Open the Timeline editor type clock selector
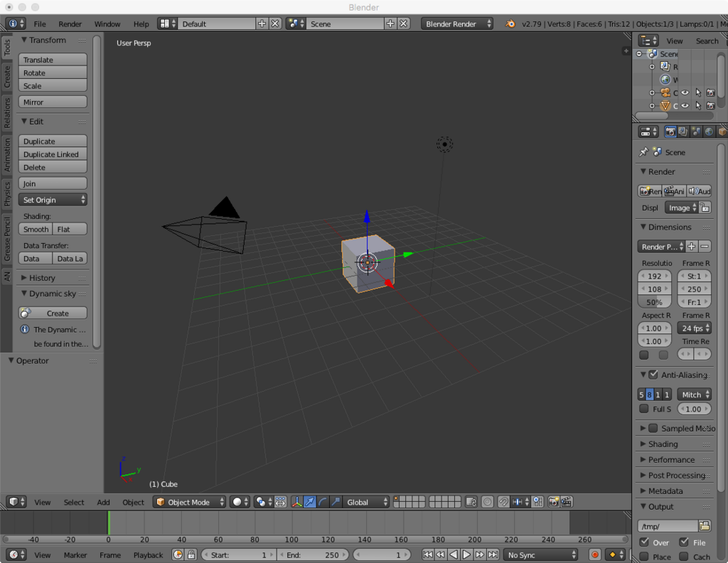Viewport: 728px width, 563px height. click(x=16, y=554)
